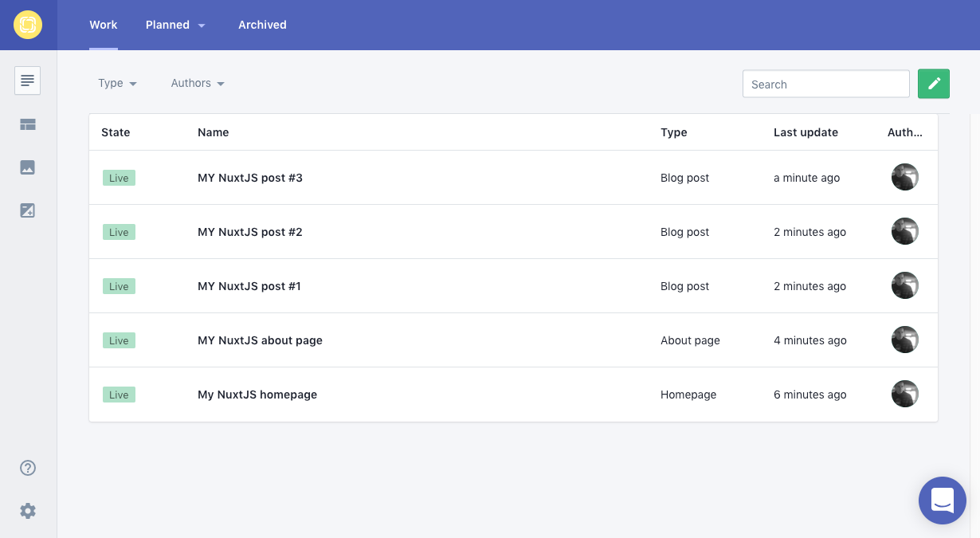The height and width of the screenshot is (538, 980).
Task: Open the Media library image icon
Action: [x=28, y=167]
